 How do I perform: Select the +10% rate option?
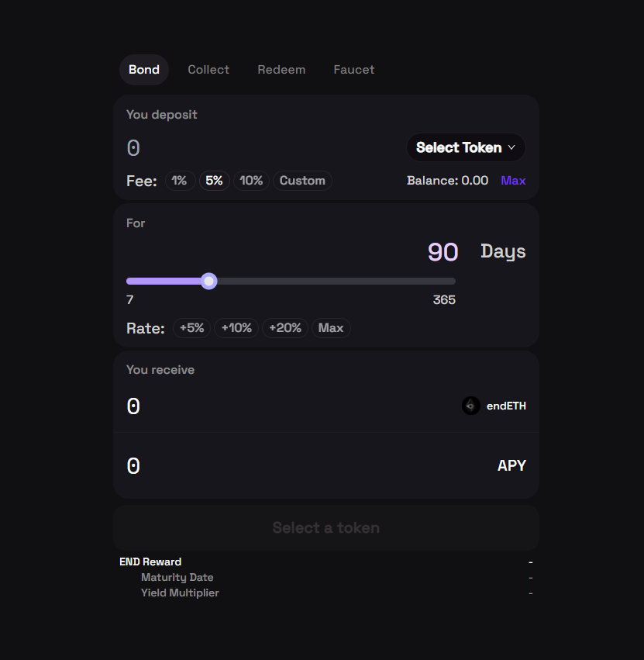(x=236, y=328)
